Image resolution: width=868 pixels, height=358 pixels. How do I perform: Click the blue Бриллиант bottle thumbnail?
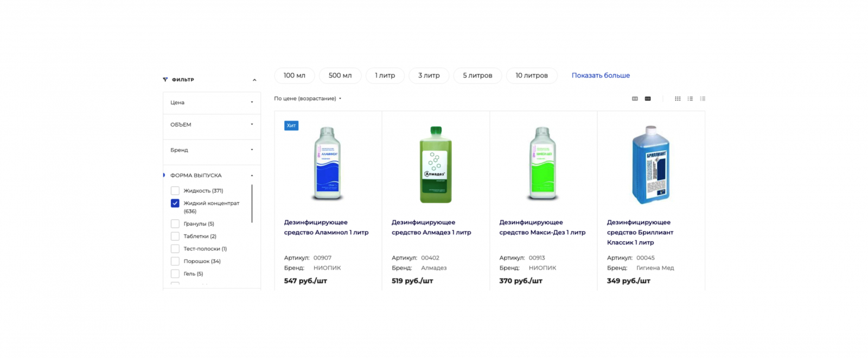pyautogui.click(x=650, y=165)
